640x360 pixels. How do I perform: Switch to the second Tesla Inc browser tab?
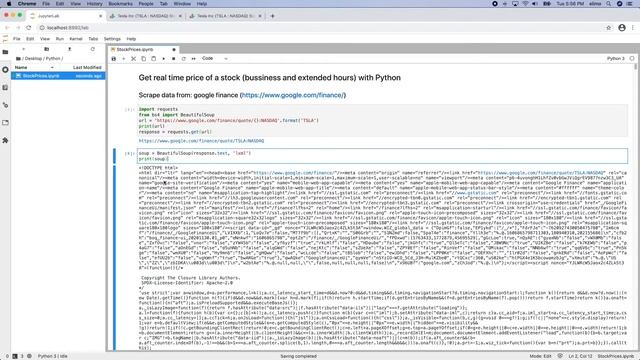[x=225, y=16]
